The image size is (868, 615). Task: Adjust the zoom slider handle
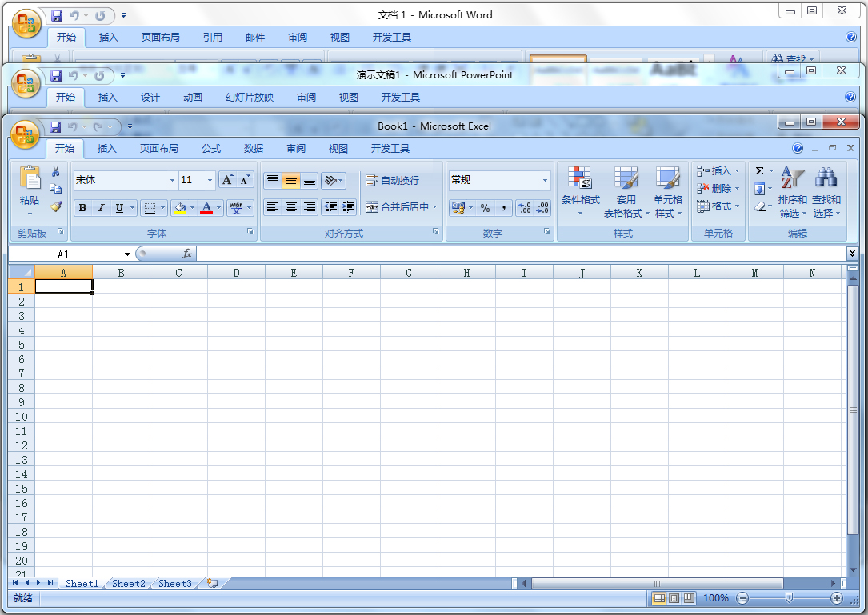tap(789, 598)
